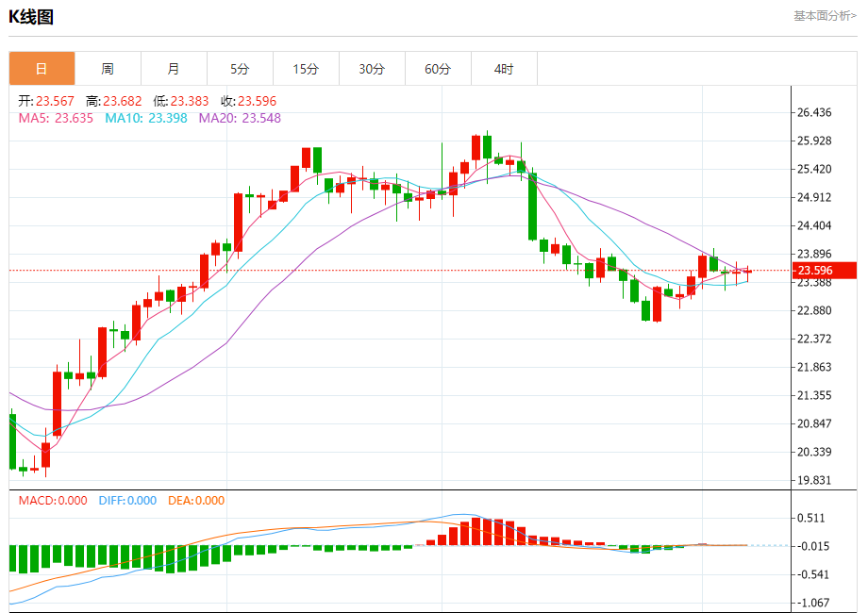
Task: Click the 24.912 price axis label
Action: pyautogui.click(x=813, y=197)
